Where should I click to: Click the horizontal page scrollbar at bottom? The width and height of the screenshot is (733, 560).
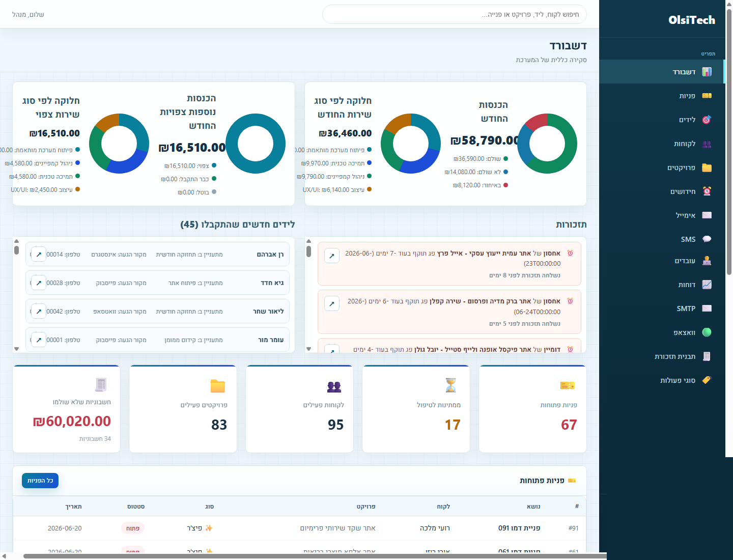[x=315, y=556]
